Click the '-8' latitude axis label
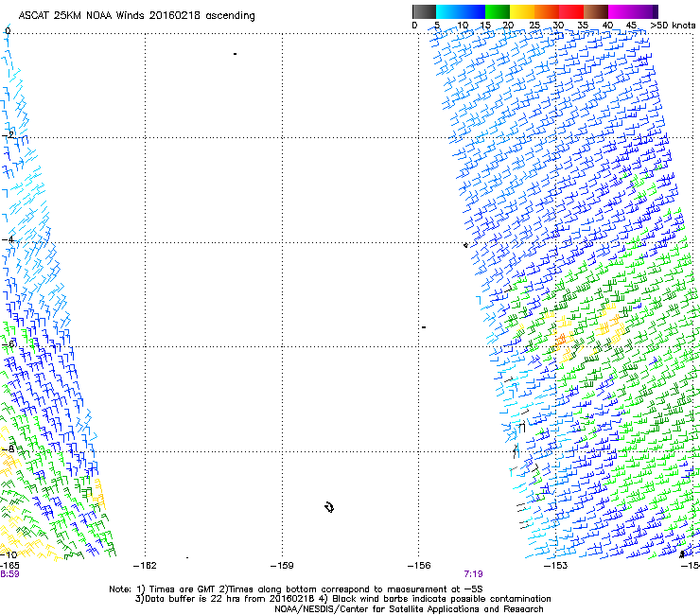The image size is (700, 615). [9, 448]
